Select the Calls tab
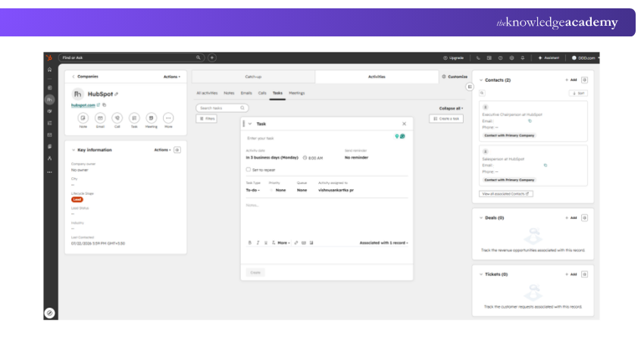 (x=262, y=93)
